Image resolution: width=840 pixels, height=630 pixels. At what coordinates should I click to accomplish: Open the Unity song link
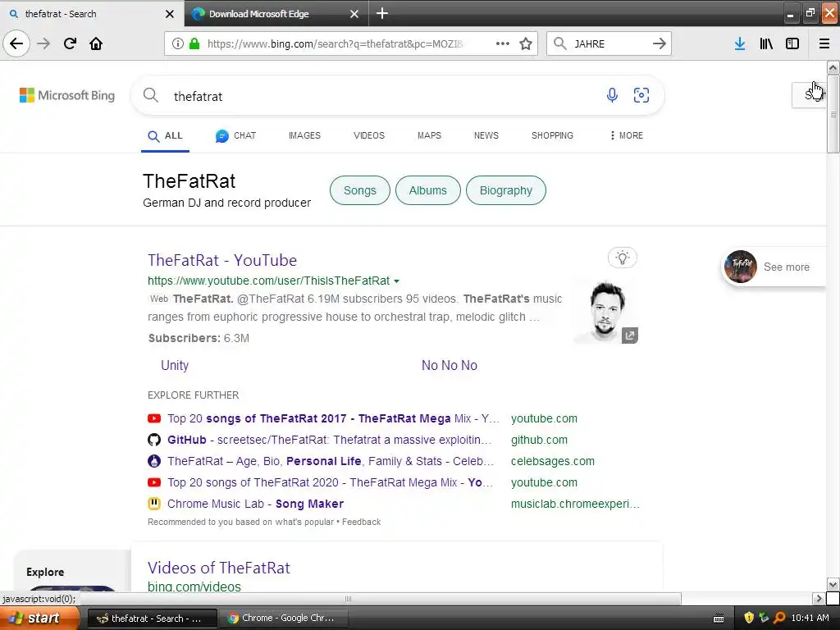click(x=175, y=365)
